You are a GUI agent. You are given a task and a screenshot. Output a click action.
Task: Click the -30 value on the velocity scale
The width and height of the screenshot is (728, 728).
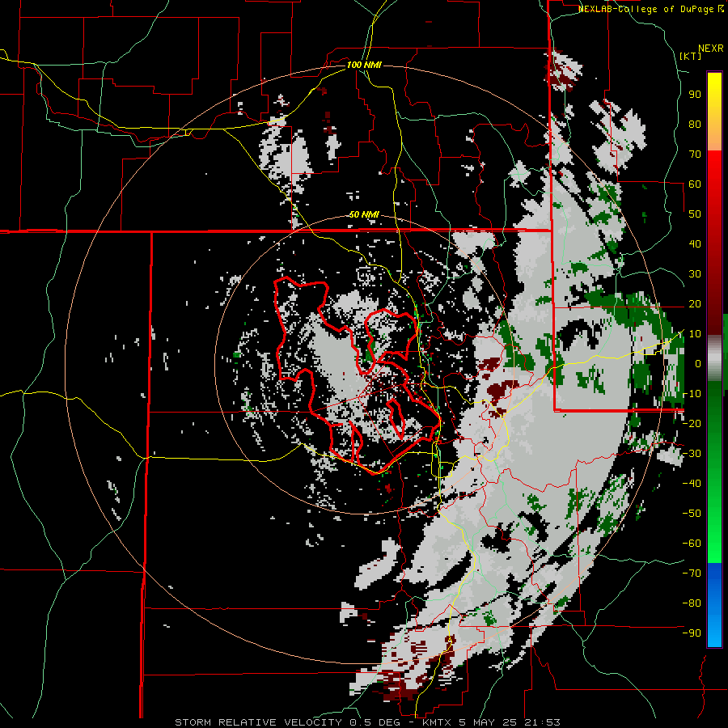692,454
